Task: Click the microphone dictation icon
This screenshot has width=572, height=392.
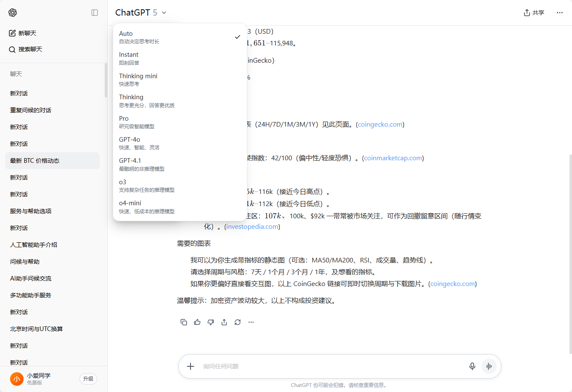Action: (x=472, y=366)
